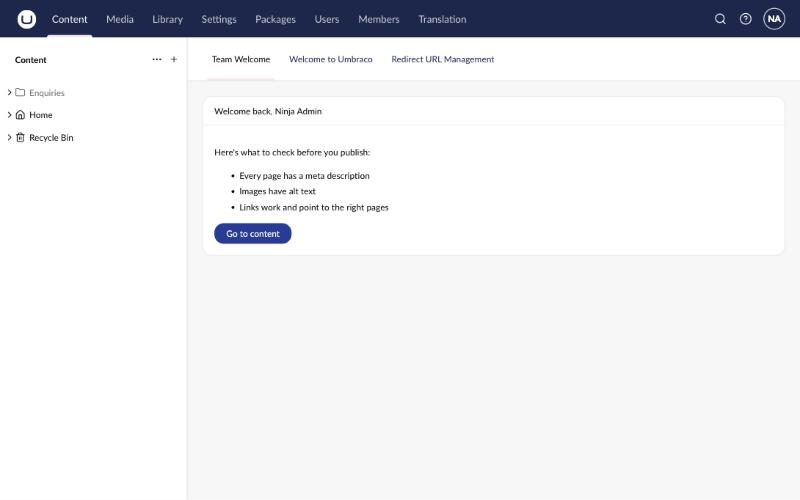
Task: Go to the Library section
Action: tap(167, 19)
